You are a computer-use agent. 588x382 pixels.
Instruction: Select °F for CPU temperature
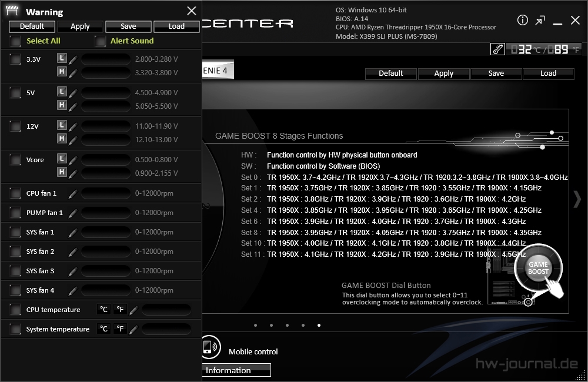click(x=120, y=310)
